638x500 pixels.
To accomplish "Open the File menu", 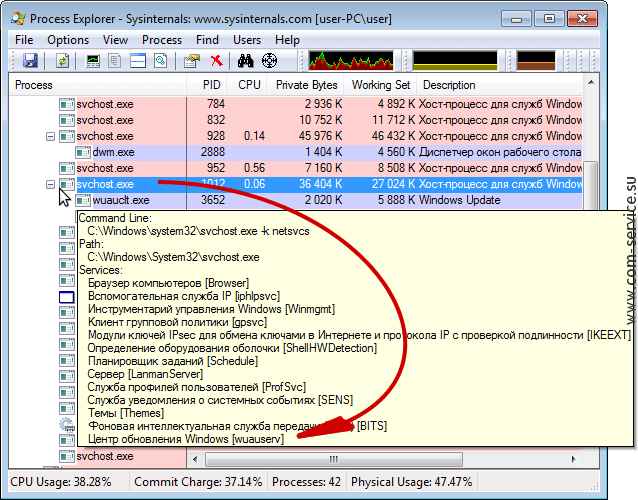I will coord(24,40).
